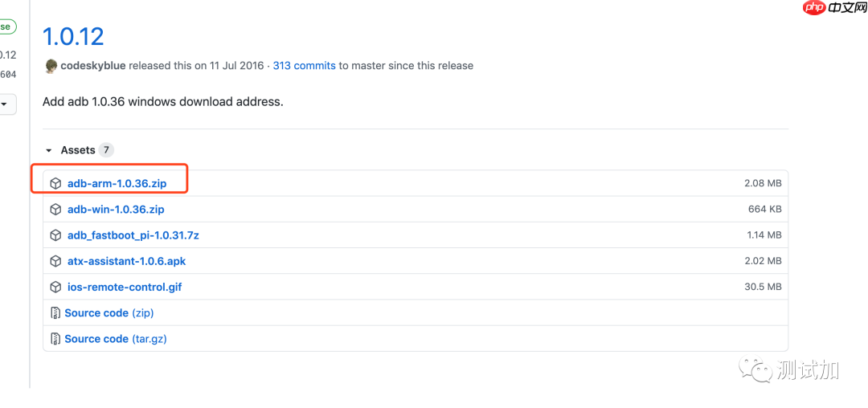Collapse the Assets section triangle
Screen dimensions: 868x408
pos(49,150)
